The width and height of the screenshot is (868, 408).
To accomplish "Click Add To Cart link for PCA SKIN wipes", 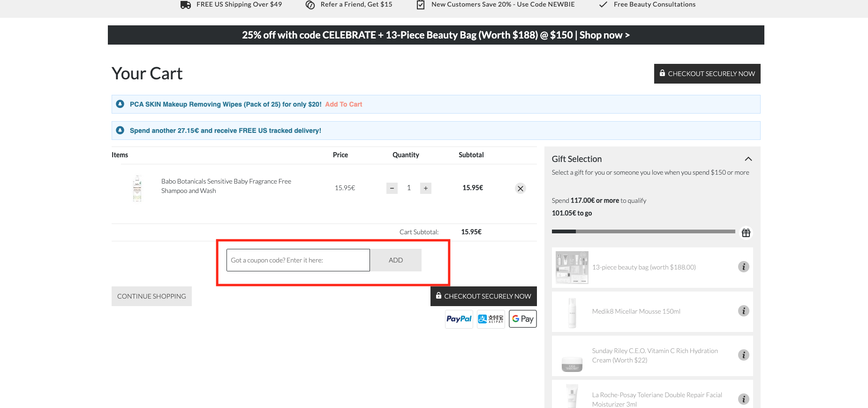I will (344, 104).
